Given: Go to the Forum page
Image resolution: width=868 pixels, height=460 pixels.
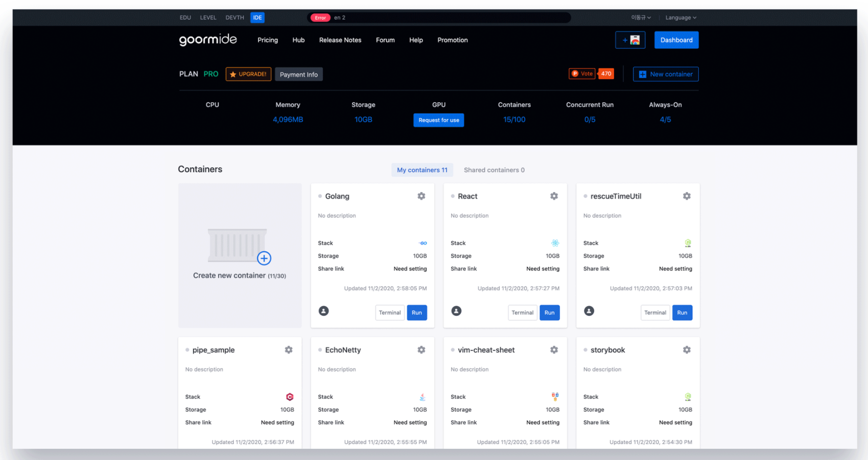Looking at the screenshot, I should pyautogui.click(x=385, y=40).
